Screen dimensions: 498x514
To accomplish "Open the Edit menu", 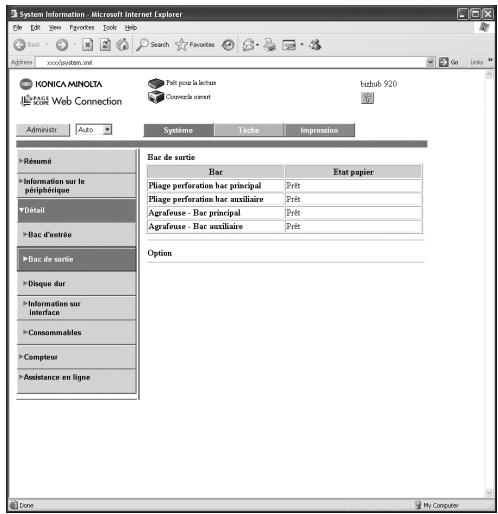I will [35, 28].
